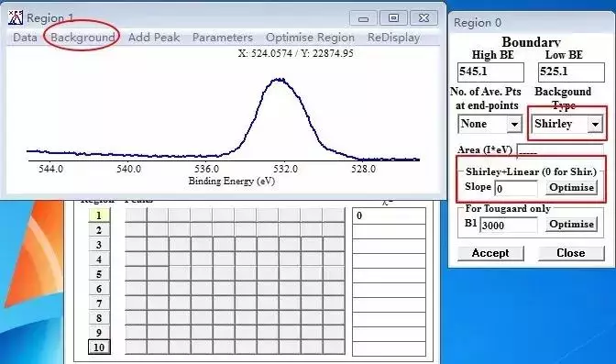Click the Close button in Region 0
616x364 pixels.
click(x=571, y=253)
